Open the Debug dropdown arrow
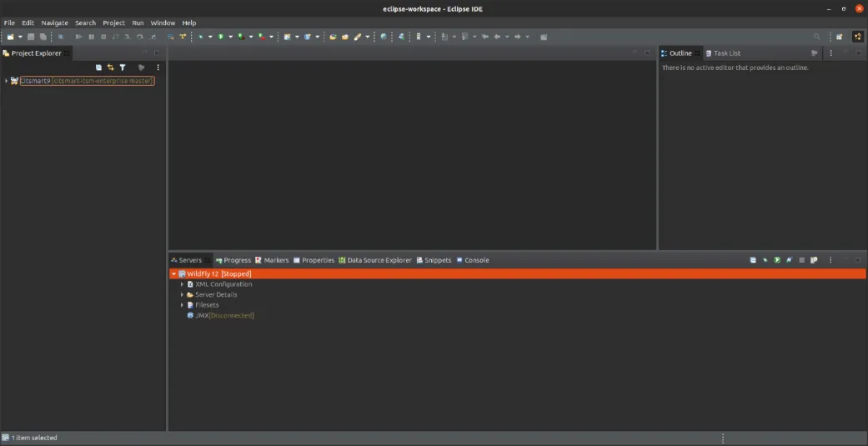Screen dimensions: 868x446 point(210,37)
